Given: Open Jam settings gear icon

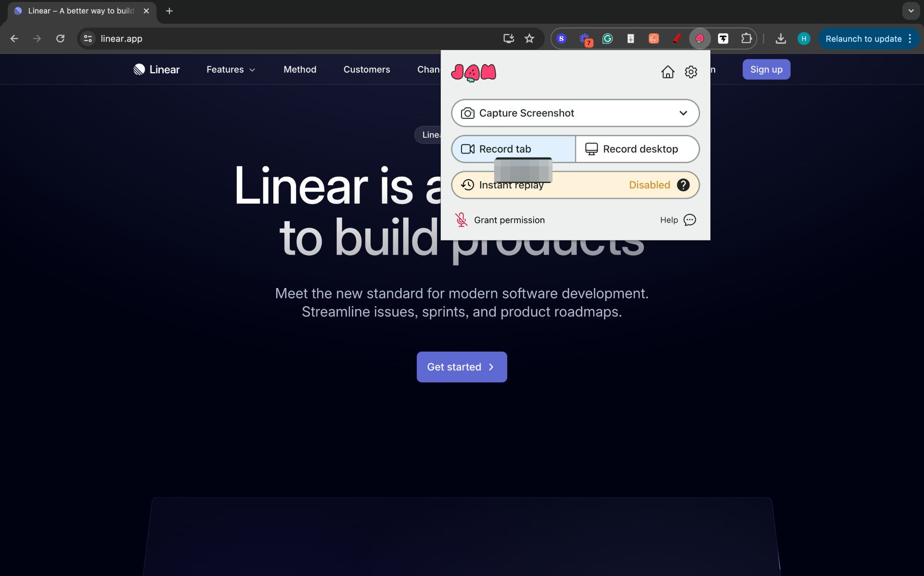Looking at the screenshot, I should click(691, 72).
